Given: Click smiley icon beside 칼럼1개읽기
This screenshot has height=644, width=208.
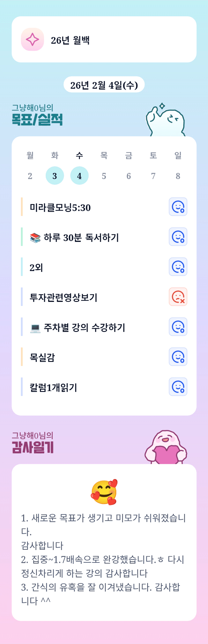Looking at the screenshot, I should [x=178, y=387].
